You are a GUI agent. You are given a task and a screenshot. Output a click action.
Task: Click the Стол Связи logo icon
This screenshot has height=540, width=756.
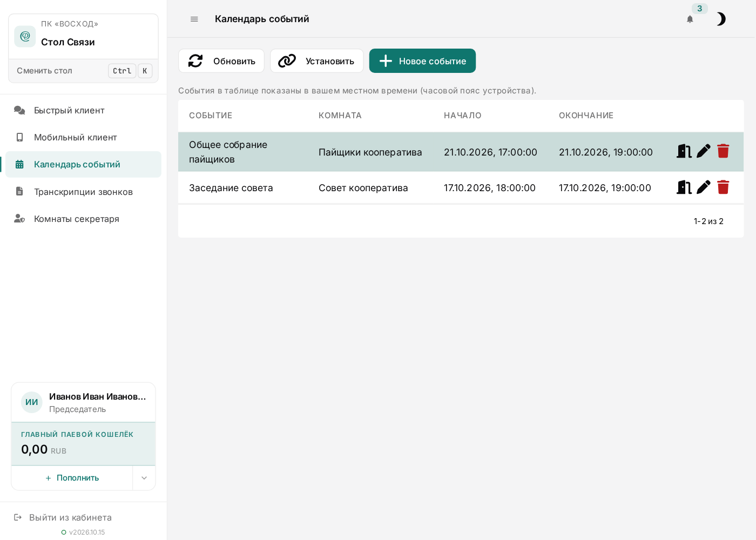[25, 36]
